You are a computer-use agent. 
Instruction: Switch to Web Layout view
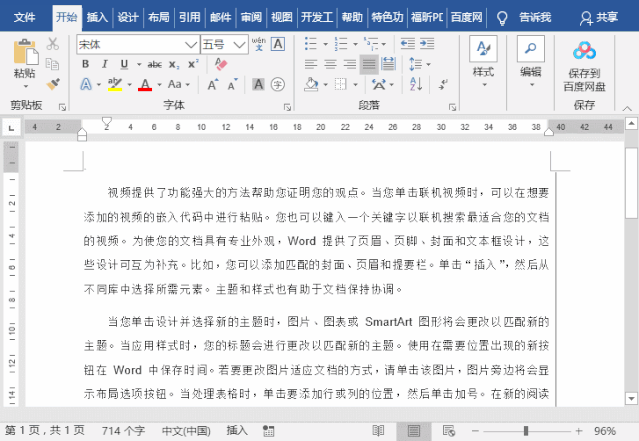tap(449, 430)
